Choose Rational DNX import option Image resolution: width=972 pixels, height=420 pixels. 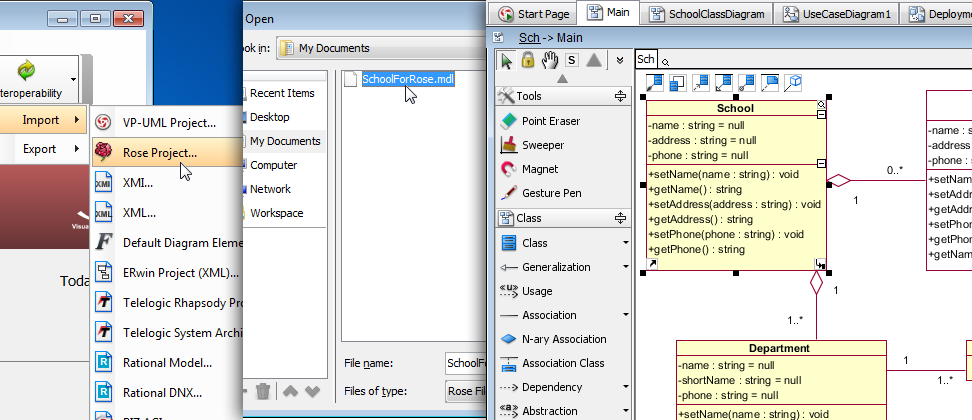coord(167,392)
